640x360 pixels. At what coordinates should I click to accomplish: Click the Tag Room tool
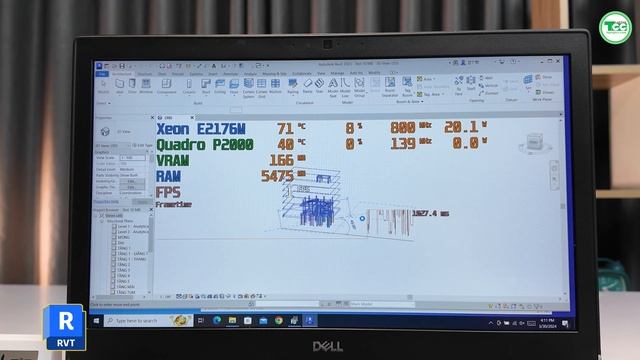pyautogui.click(x=407, y=87)
